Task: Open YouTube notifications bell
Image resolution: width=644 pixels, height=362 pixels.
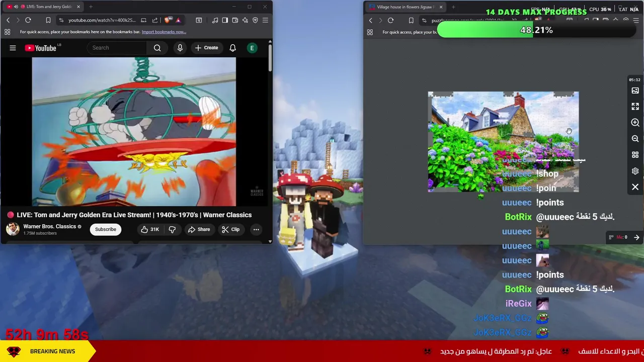Action: click(232, 48)
